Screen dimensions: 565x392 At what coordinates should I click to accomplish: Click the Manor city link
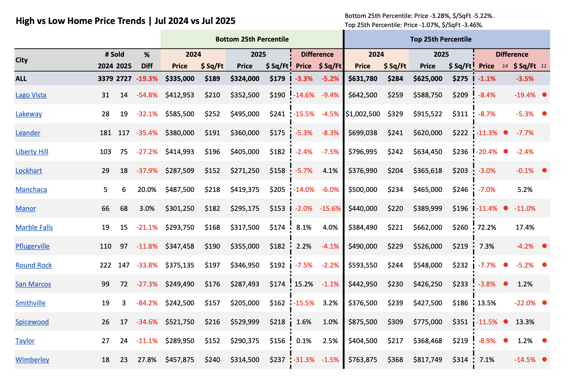click(26, 208)
